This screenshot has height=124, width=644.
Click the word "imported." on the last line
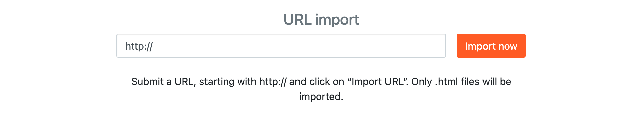[321, 97]
